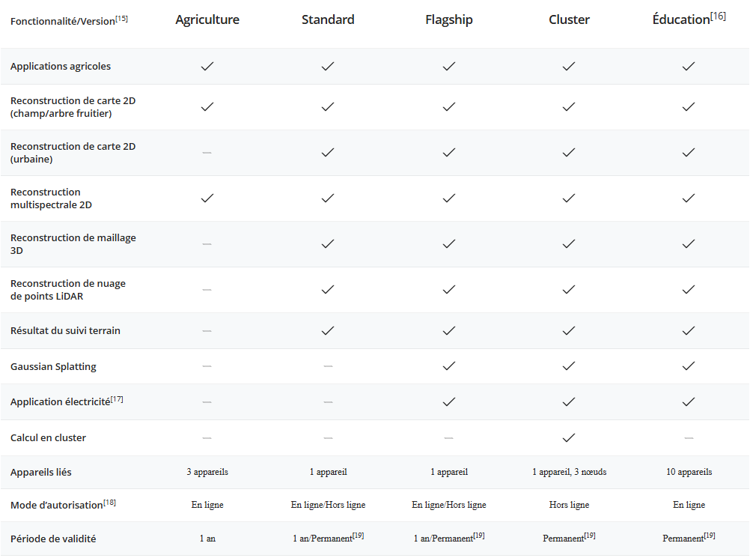Open footnote 19 in Cluster Permanent cell
756x558 pixels.
coord(590,536)
